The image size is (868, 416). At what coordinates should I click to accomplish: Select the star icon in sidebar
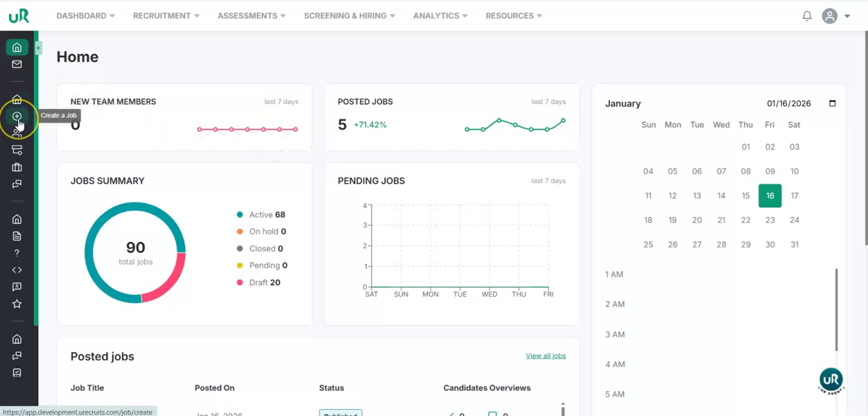tap(17, 304)
